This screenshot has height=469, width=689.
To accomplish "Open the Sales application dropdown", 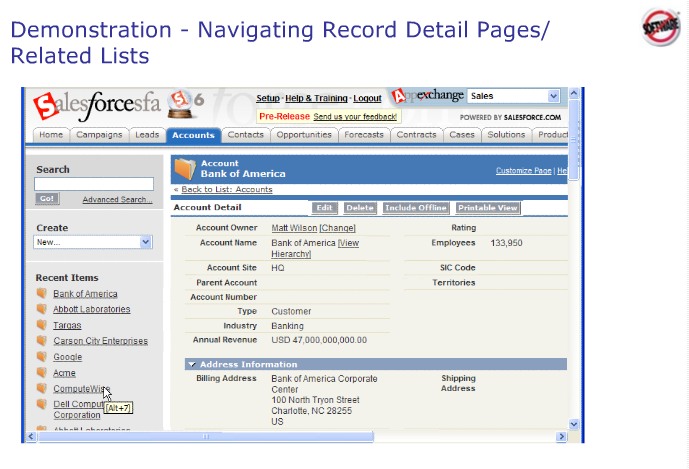I will pyautogui.click(x=553, y=97).
